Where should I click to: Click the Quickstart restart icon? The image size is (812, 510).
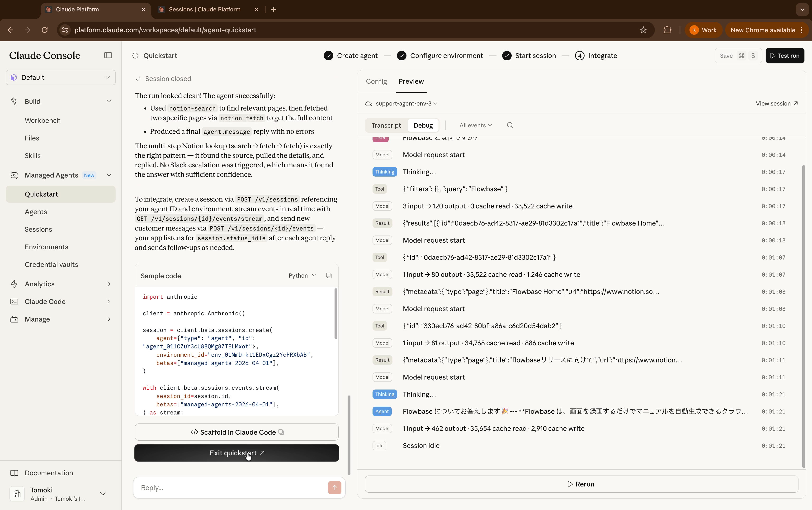pos(135,56)
